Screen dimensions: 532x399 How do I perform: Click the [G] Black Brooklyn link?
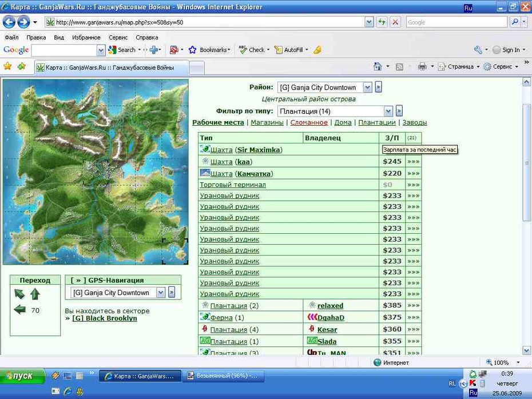coord(105,318)
